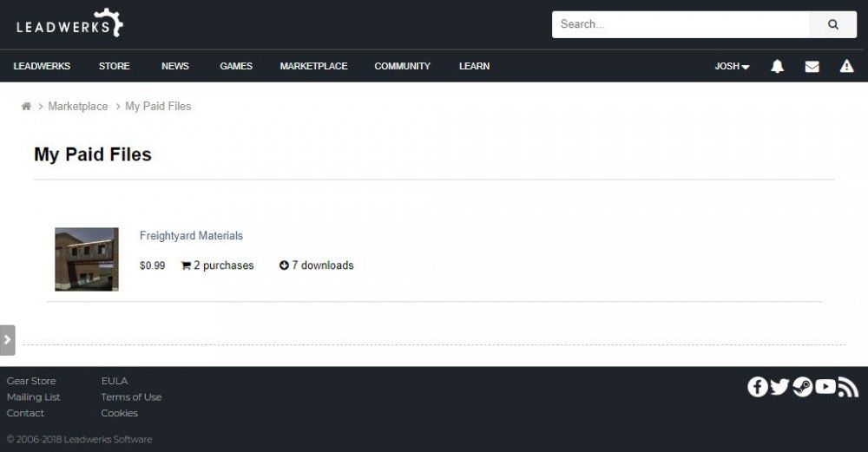Open the notifications bell
Viewport: 868px width, 452px height.
pos(777,67)
